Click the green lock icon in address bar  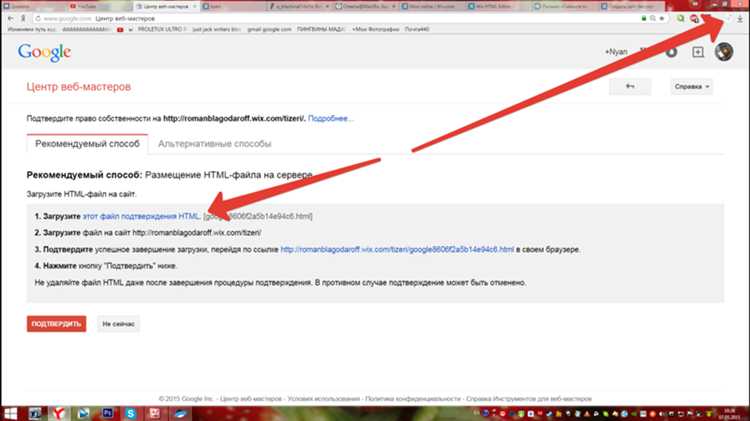pos(643,18)
